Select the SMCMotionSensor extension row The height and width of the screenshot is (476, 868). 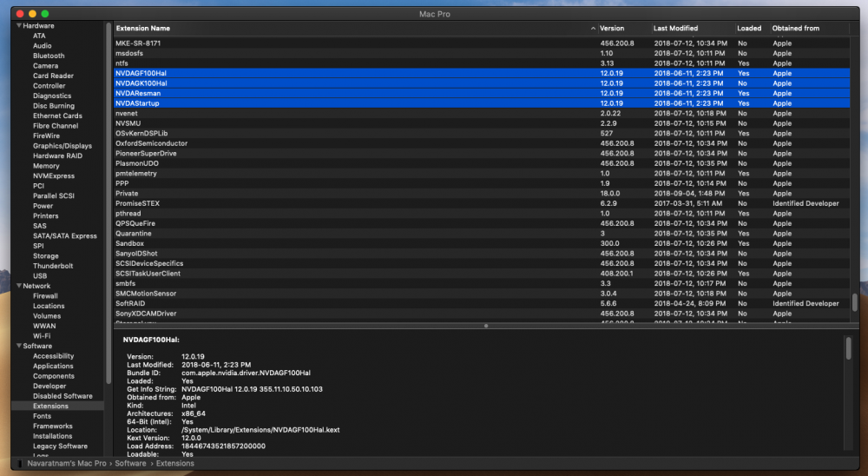point(482,294)
